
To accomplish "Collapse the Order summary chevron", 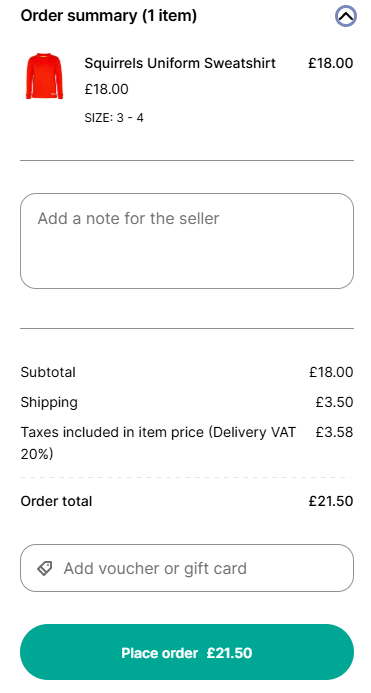I will [345, 16].
